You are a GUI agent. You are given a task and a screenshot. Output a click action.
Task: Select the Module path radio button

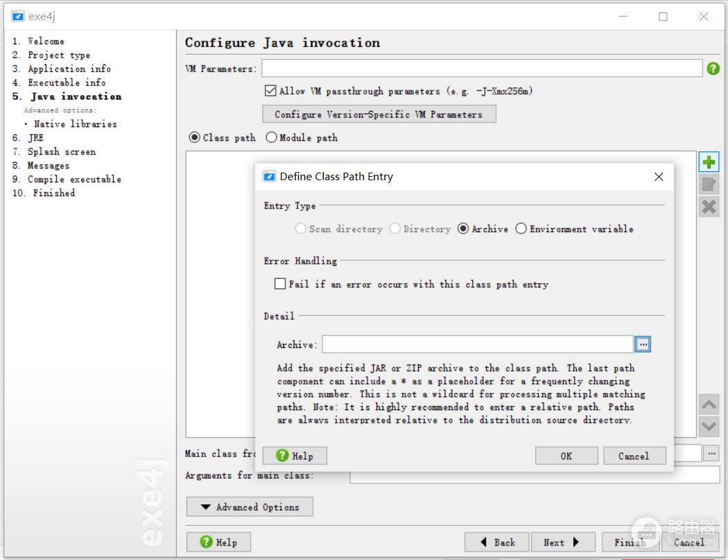pyautogui.click(x=271, y=137)
